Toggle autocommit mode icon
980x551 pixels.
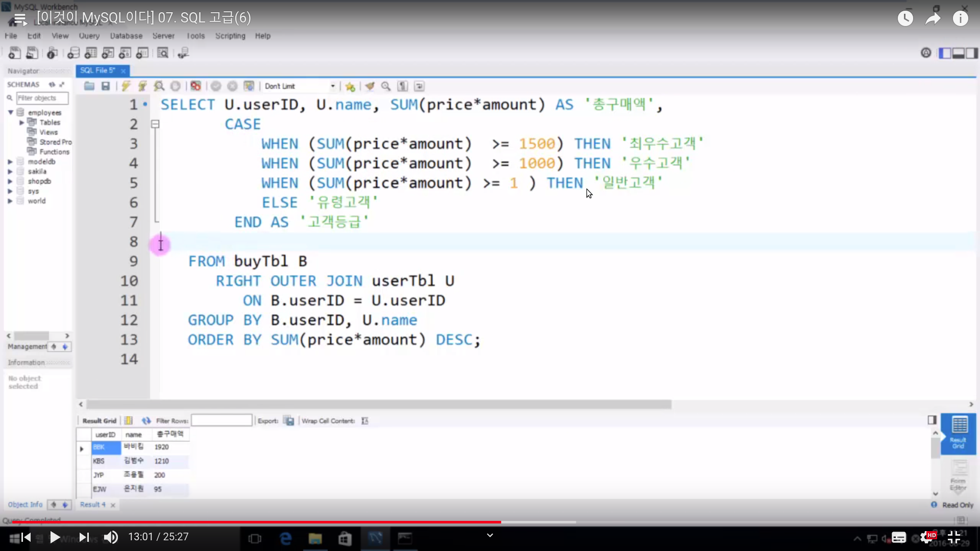point(249,86)
